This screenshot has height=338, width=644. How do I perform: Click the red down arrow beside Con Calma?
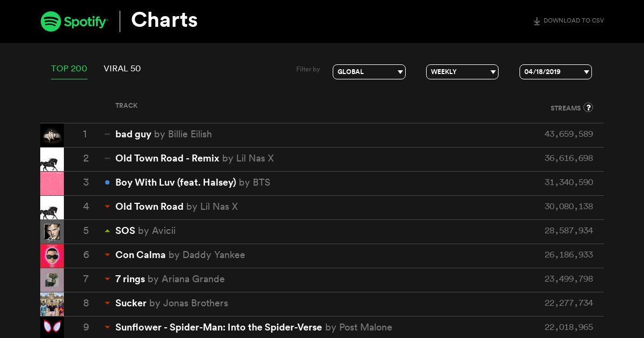[107, 255]
